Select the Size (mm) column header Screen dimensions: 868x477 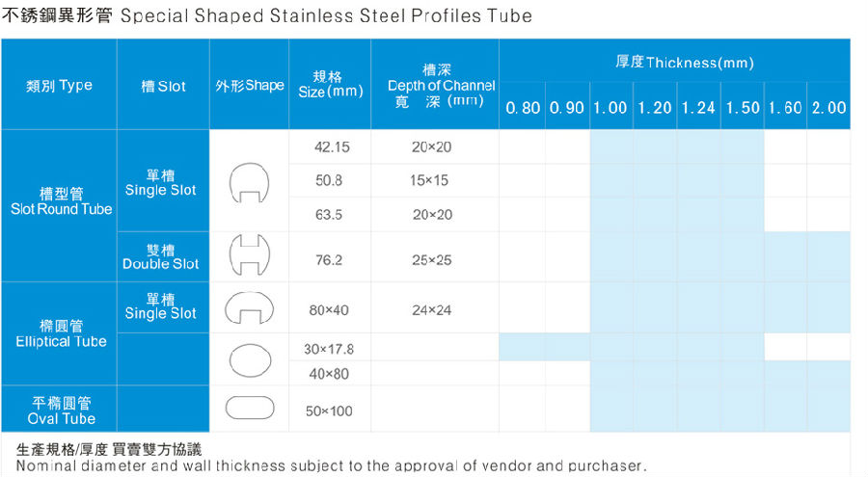pyautogui.click(x=330, y=85)
